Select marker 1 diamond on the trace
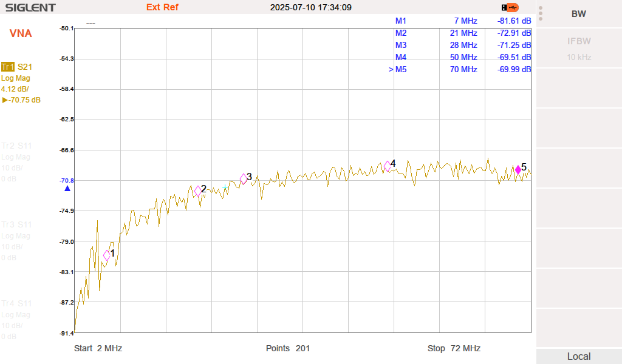The height and width of the screenshot is (364, 622). tap(107, 255)
